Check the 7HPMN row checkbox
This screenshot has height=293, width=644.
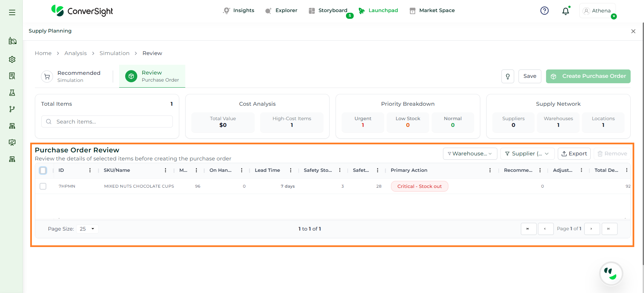[43, 186]
